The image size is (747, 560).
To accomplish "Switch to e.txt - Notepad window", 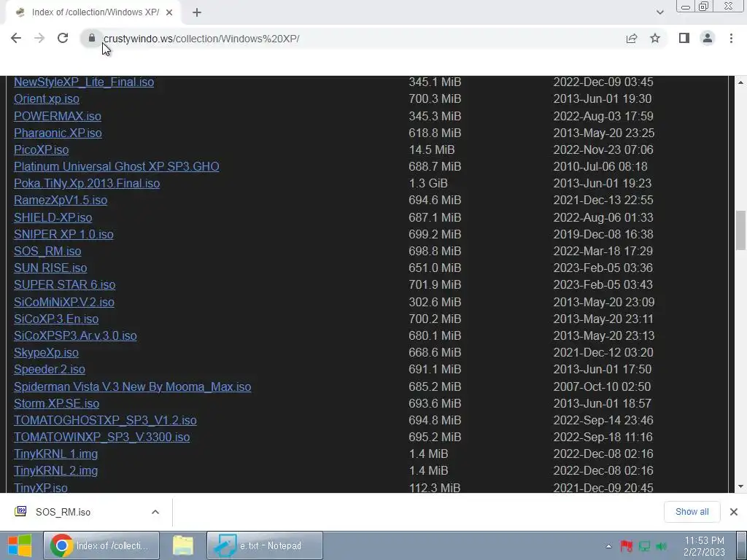I will [265, 545].
